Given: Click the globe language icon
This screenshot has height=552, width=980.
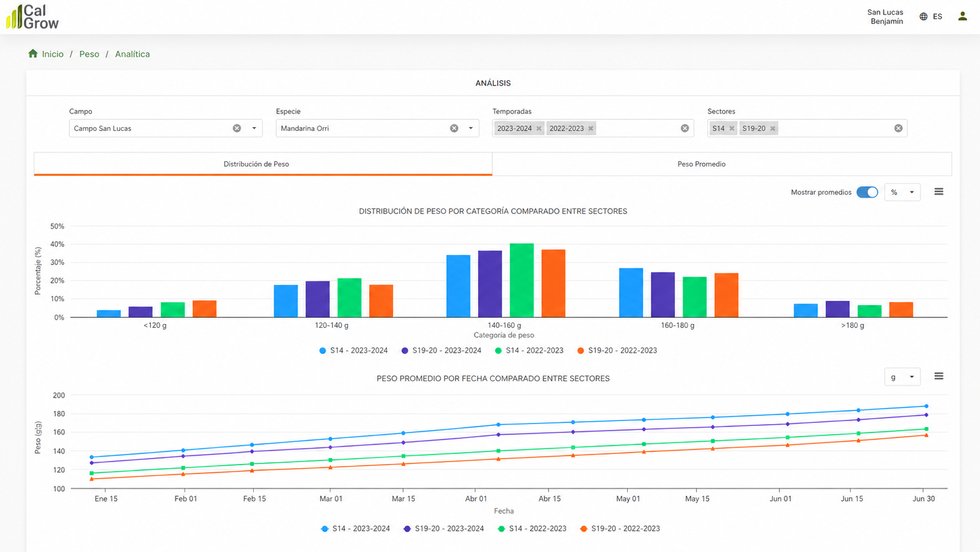Looking at the screenshot, I should point(924,16).
